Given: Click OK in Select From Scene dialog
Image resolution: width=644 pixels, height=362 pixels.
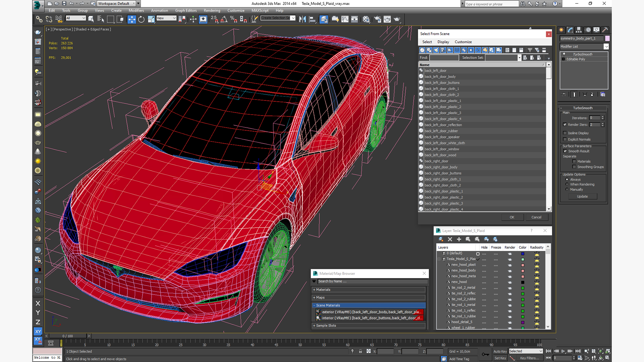Looking at the screenshot, I should (512, 217).
